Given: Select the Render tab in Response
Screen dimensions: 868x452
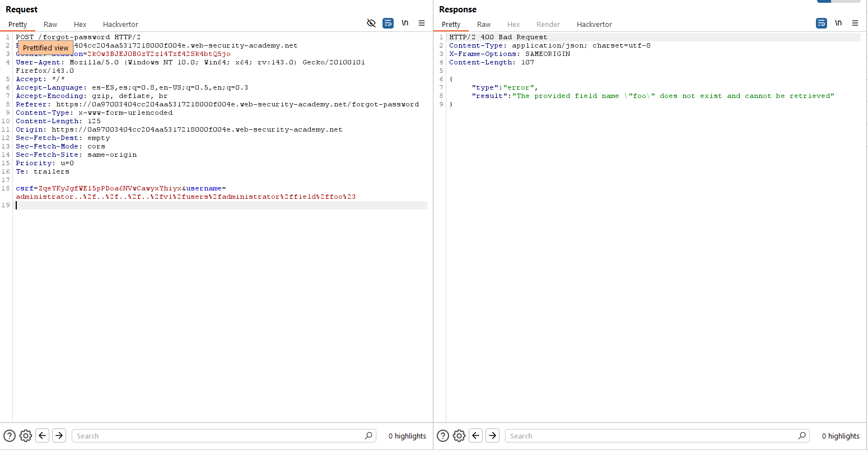Looking at the screenshot, I should [x=548, y=24].
